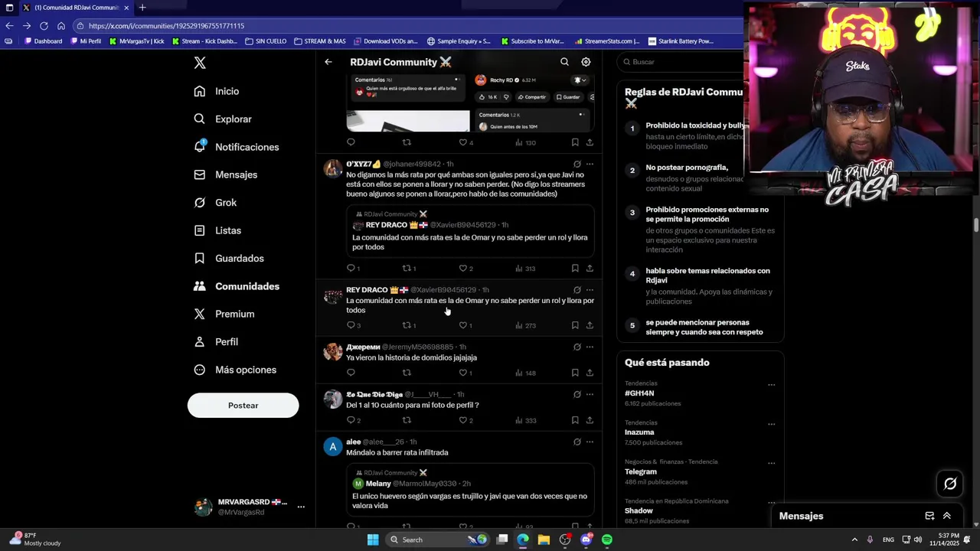This screenshot has height=551, width=980.
Task: Click the Postear button
Action: (x=243, y=406)
